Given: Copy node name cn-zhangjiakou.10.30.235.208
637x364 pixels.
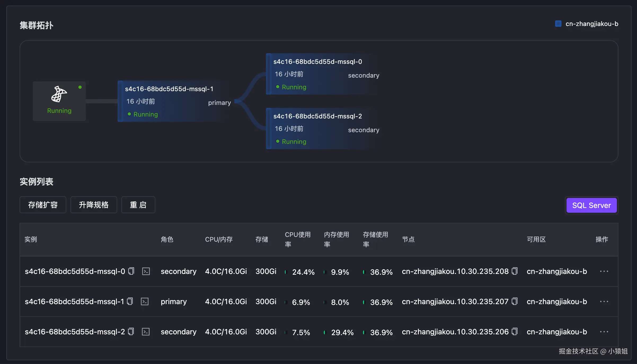Looking at the screenshot, I should (515, 271).
